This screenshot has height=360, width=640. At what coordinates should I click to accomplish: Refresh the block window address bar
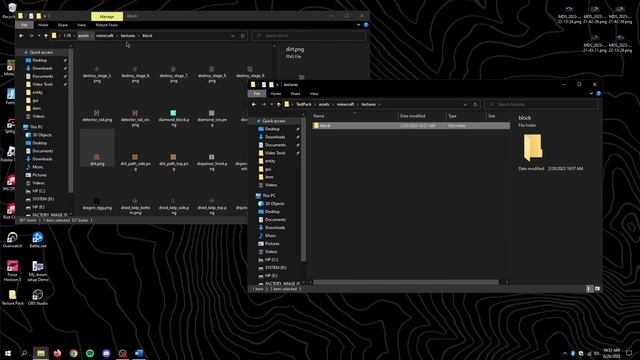click(242, 36)
